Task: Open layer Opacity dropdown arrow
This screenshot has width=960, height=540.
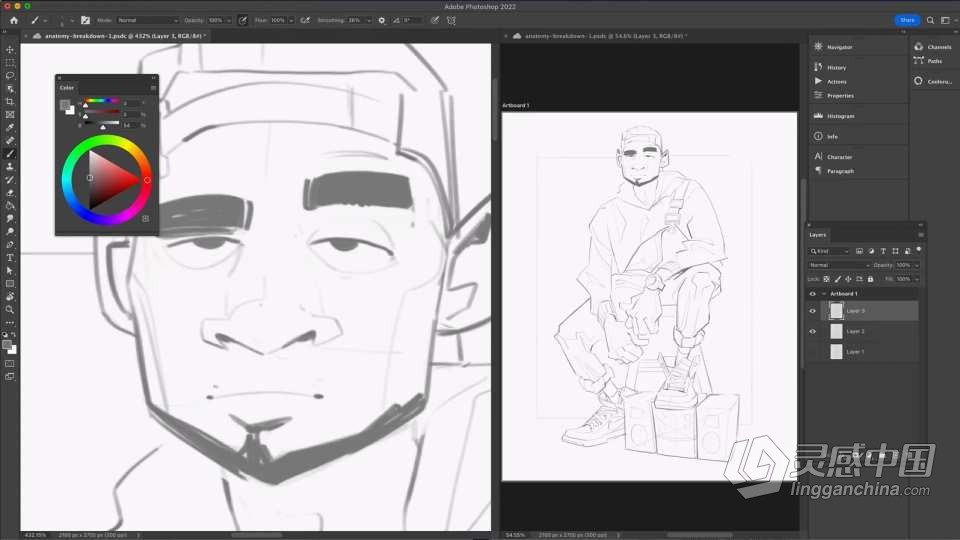Action: (917, 265)
